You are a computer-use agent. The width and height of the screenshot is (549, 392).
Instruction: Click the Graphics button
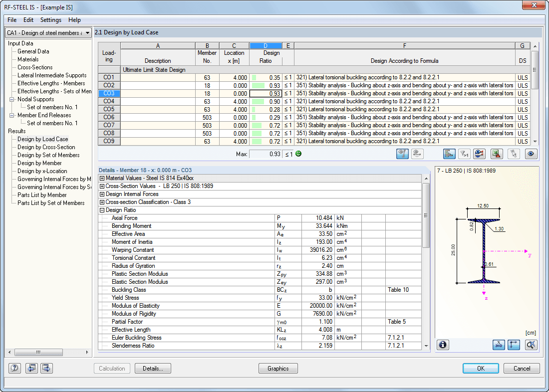click(x=278, y=368)
